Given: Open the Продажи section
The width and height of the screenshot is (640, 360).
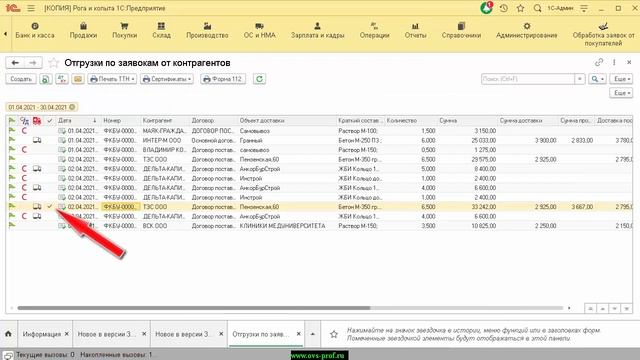Looking at the screenshot, I should click(x=83, y=31).
